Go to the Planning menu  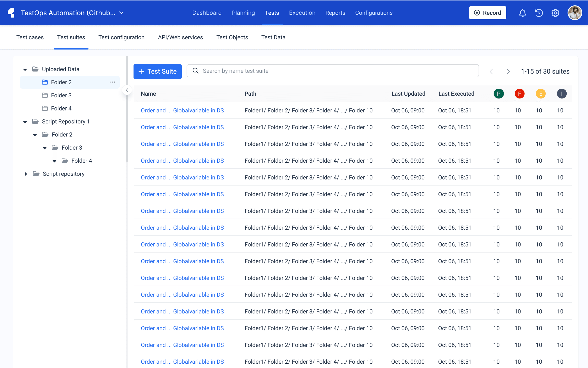point(243,13)
